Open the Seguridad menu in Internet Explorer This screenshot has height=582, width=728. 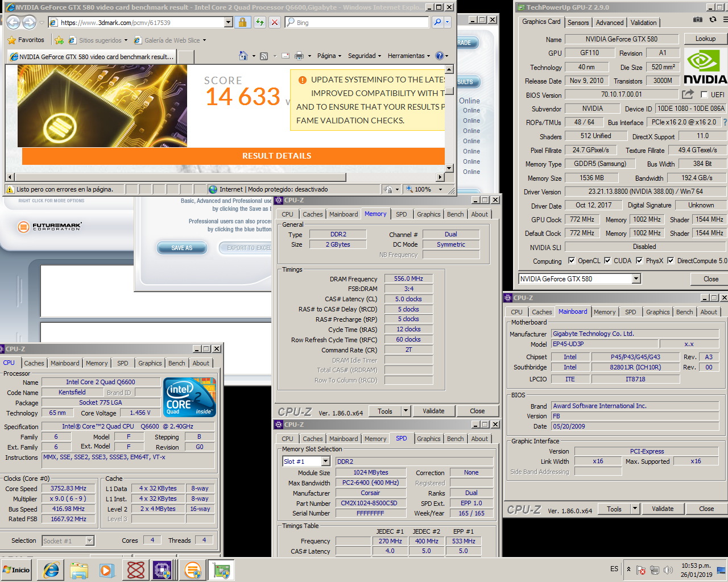(365, 56)
